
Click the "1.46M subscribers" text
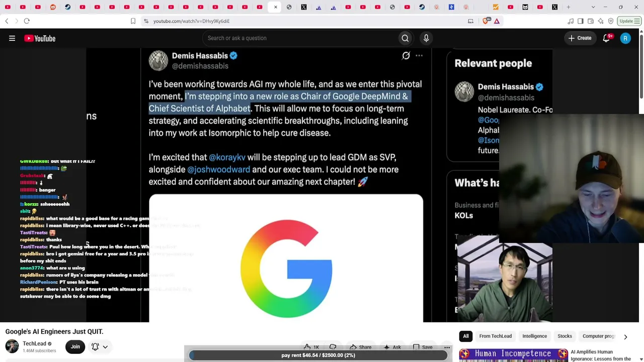click(39, 350)
